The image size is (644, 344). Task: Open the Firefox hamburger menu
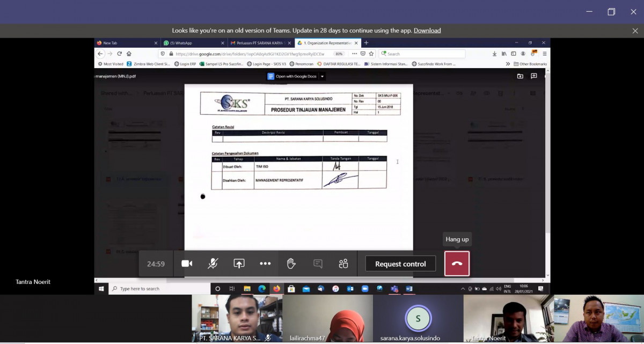[x=545, y=54]
